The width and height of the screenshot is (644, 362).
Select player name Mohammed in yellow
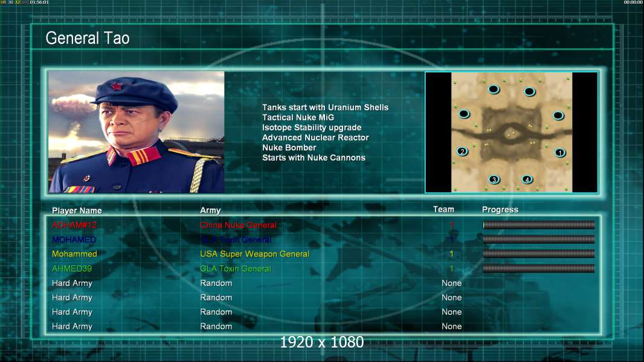click(74, 254)
